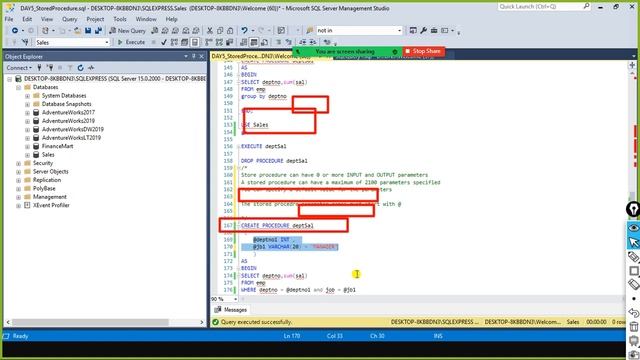Image resolution: width=640 pixels, height=360 pixels.
Task: Toggle Results to Grid icon
Action: (x=254, y=42)
